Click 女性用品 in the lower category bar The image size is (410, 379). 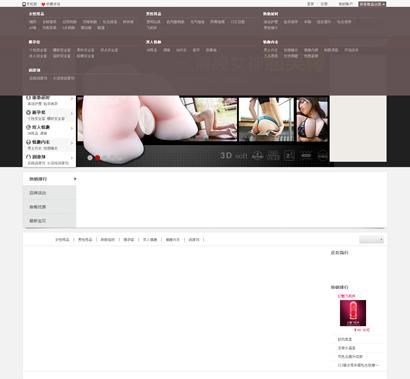coord(62,240)
